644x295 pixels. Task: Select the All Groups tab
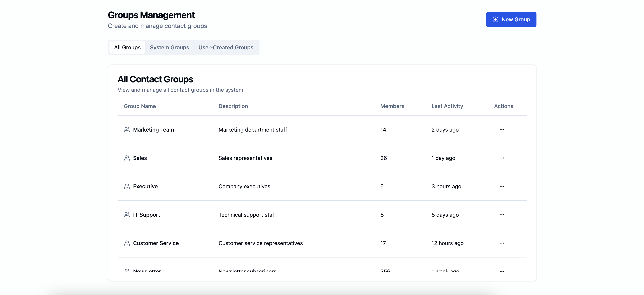click(127, 48)
